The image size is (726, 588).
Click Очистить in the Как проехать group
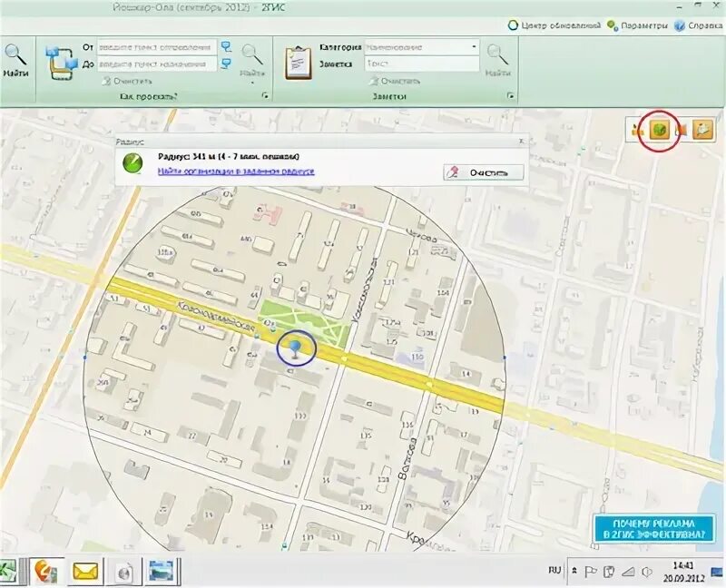click(126, 81)
